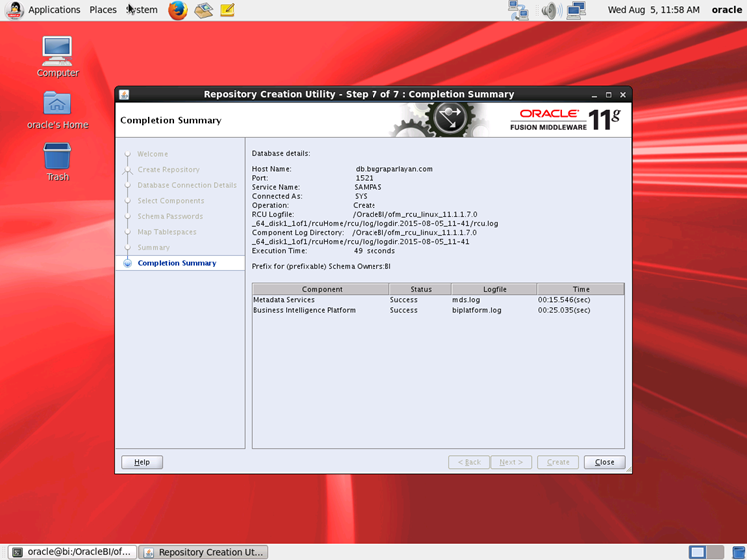Select the Select Components step
Viewport: 747px width, 560px height.
coord(171,201)
